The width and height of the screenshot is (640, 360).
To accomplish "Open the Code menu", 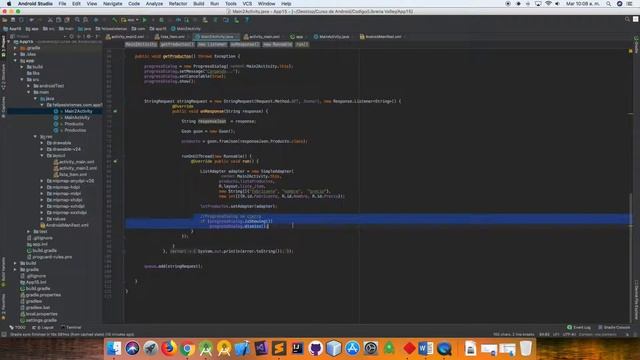I will (134, 4).
